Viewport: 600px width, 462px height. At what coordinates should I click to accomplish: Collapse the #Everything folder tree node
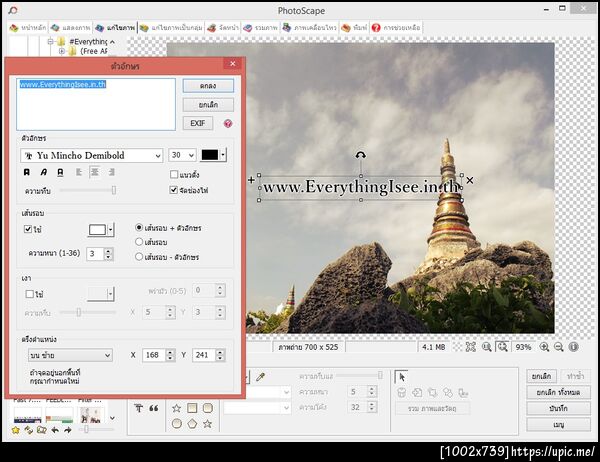[x=50, y=41]
